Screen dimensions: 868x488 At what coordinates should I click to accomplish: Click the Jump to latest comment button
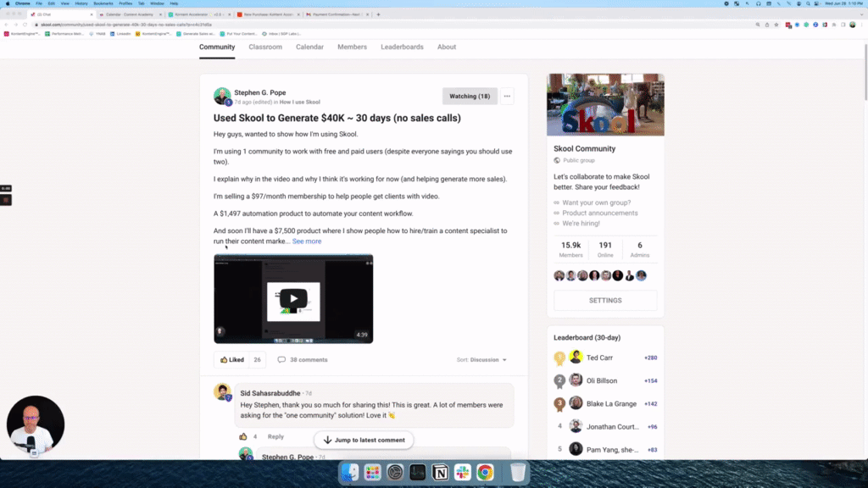pos(364,440)
